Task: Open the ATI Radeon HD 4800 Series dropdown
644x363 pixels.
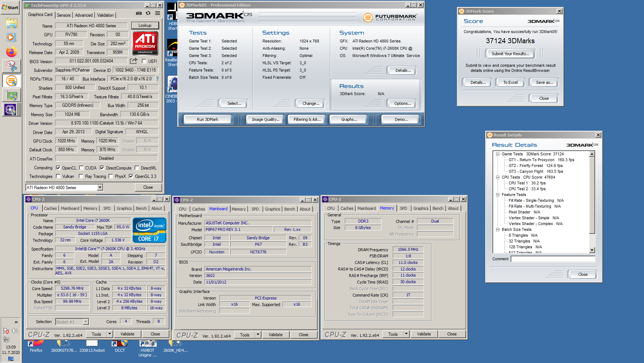Action: (100, 187)
